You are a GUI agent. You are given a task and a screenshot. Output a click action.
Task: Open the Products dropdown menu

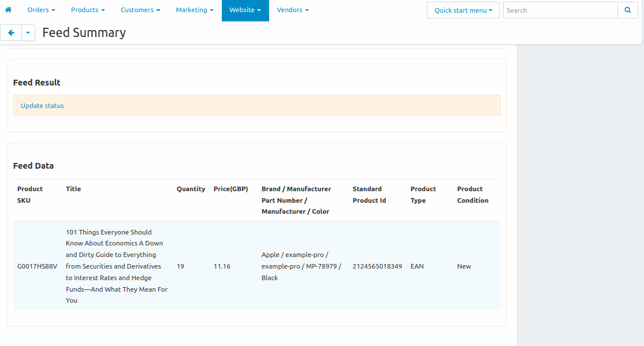[x=88, y=10]
